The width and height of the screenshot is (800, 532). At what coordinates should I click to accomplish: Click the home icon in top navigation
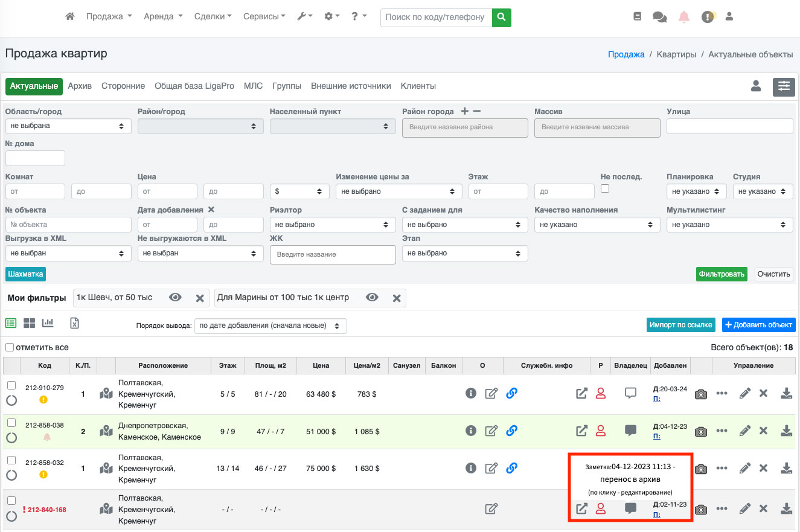(70, 17)
